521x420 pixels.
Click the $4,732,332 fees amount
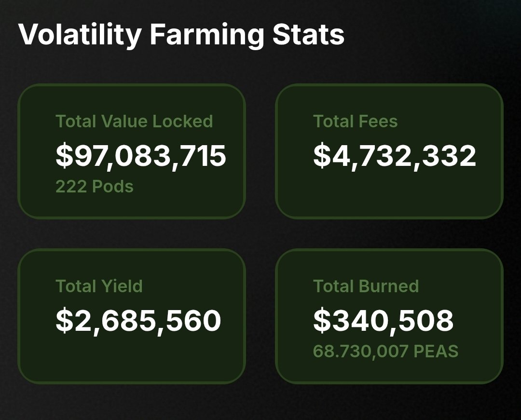395,156
